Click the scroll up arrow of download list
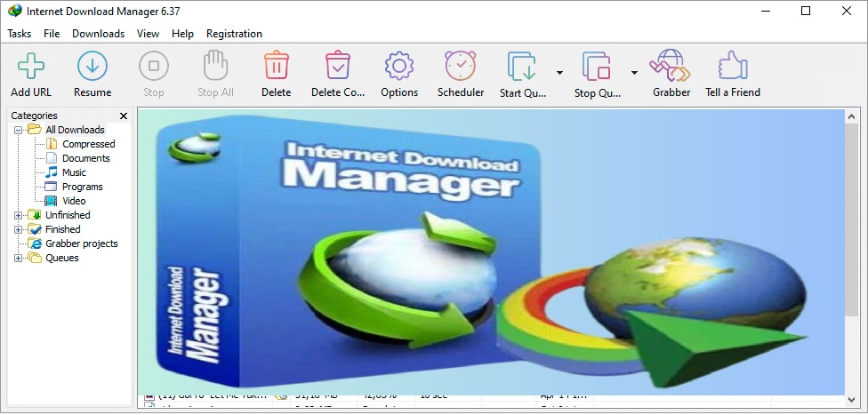The image size is (868, 415). (851, 116)
